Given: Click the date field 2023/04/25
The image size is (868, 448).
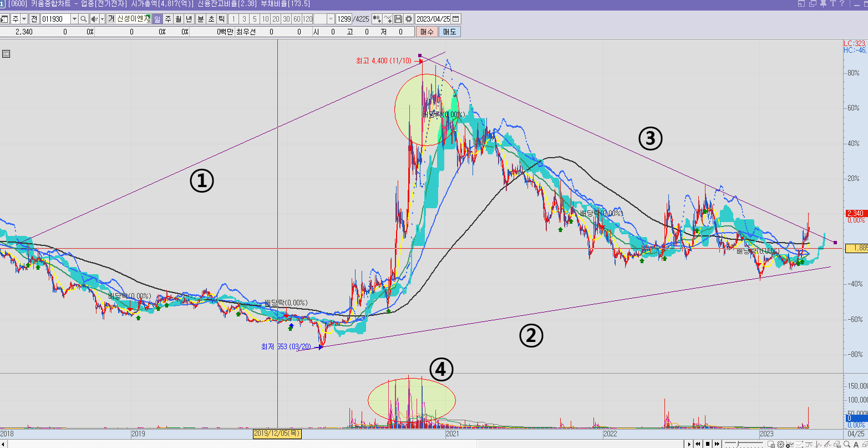Looking at the screenshot, I should tap(433, 19).
